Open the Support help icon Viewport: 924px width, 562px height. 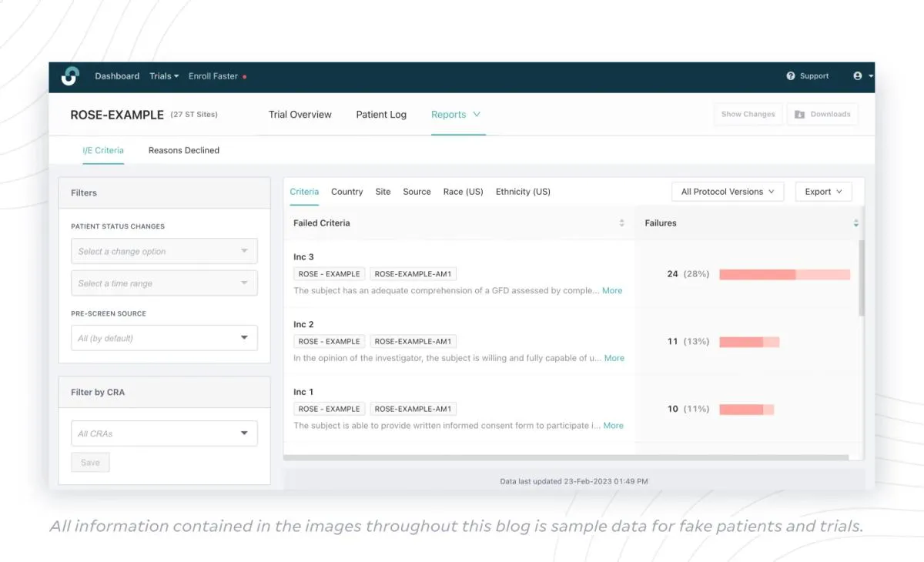pyautogui.click(x=790, y=76)
